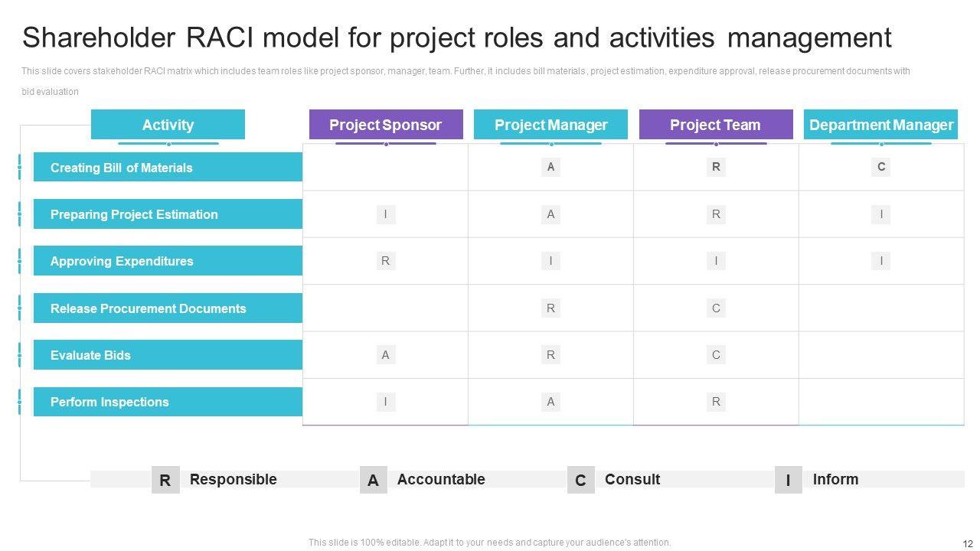Choose the Project Team column header
Screen dimensions: 980x551
(715, 125)
